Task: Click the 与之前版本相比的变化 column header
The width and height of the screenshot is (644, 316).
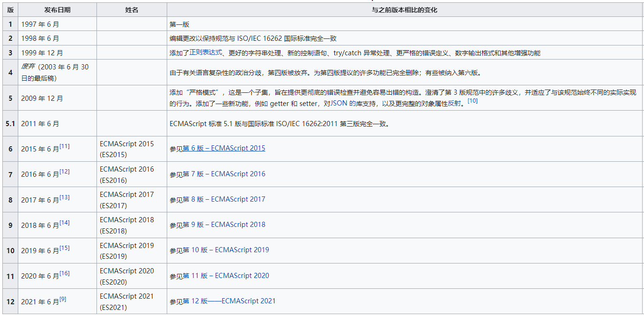Action: click(405, 10)
